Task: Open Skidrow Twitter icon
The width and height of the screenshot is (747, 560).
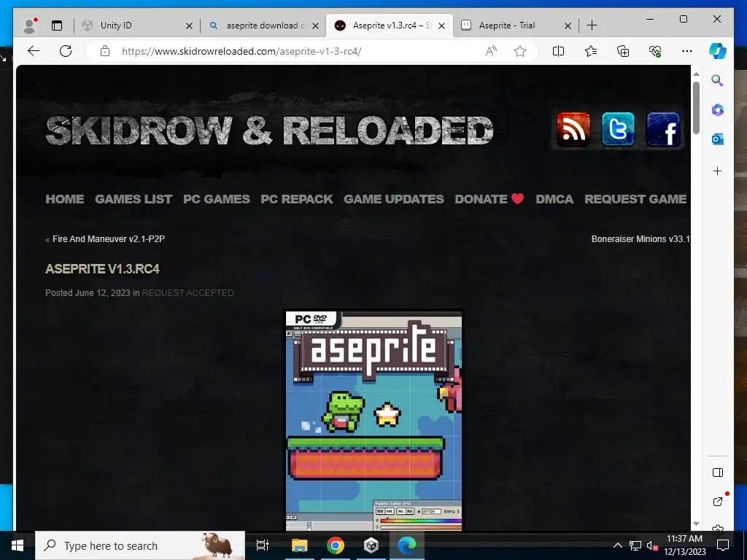Action: coord(618,130)
